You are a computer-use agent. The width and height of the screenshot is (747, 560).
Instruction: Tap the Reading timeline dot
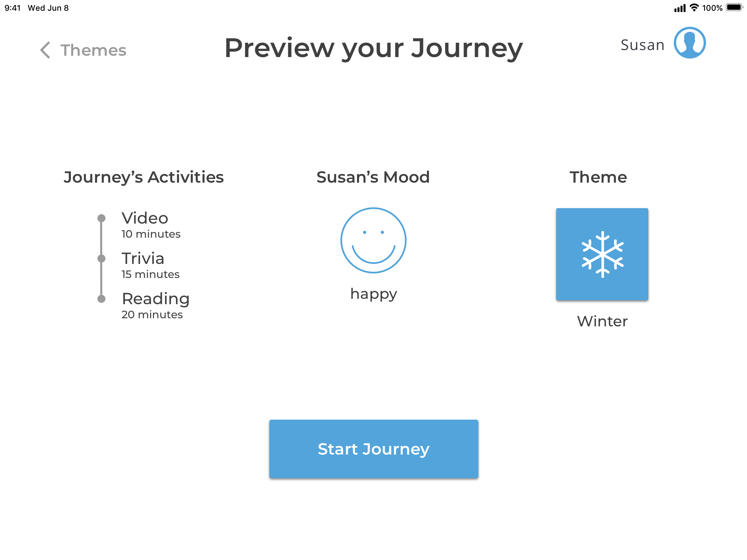coord(101,299)
